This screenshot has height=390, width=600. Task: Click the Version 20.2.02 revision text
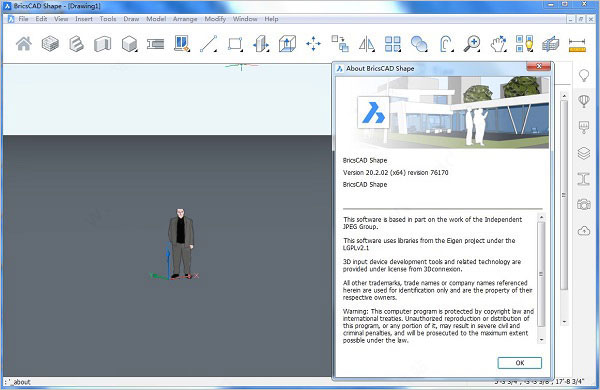(x=395, y=173)
